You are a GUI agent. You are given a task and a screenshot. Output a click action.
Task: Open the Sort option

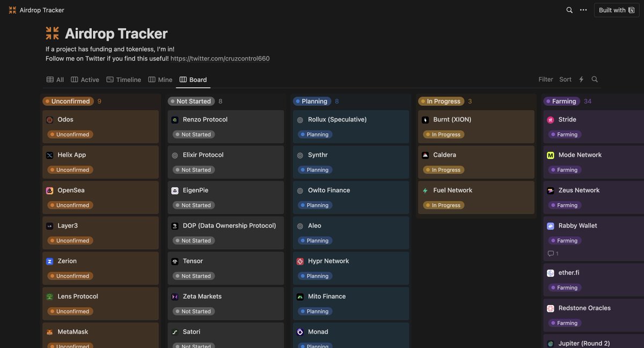(566, 79)
